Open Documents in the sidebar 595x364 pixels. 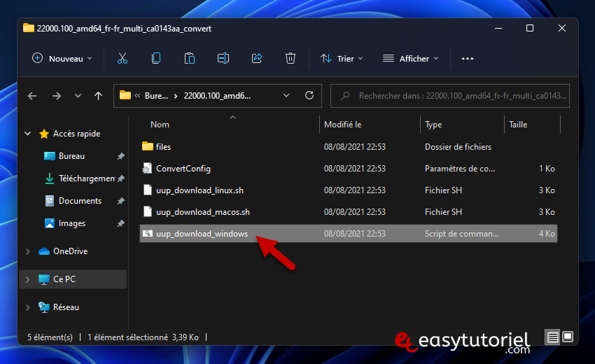pos(80,201)
